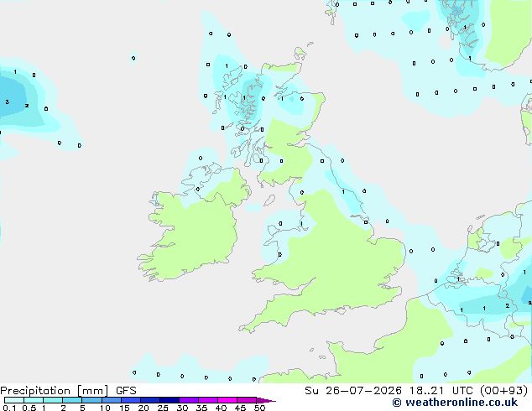Open the weatheronline.co.uk copyright link
Screen dimensions: 532x411
[455, 402]
